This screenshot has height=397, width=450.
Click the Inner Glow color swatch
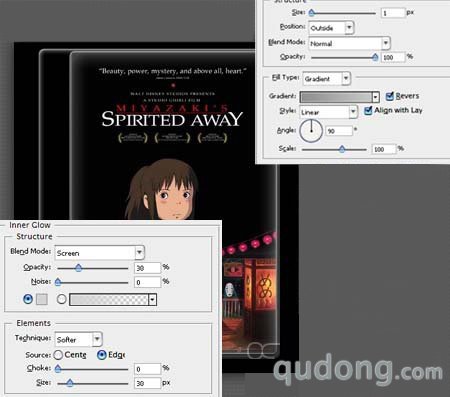click(x=42, y=299)
